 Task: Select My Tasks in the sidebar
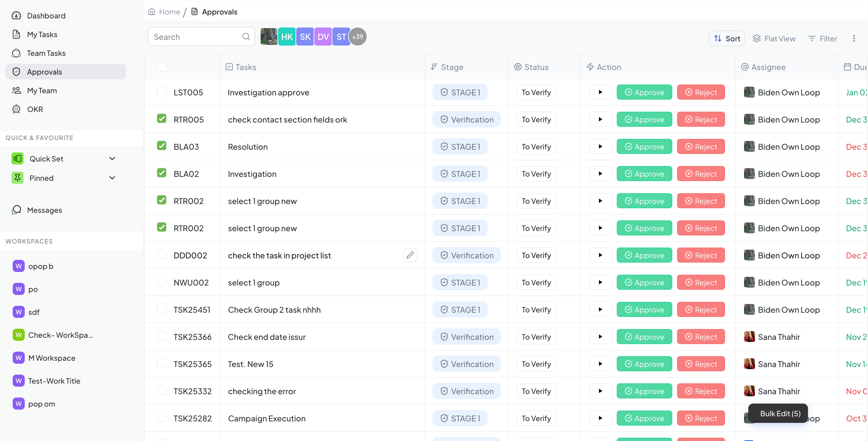click(42, 34)
